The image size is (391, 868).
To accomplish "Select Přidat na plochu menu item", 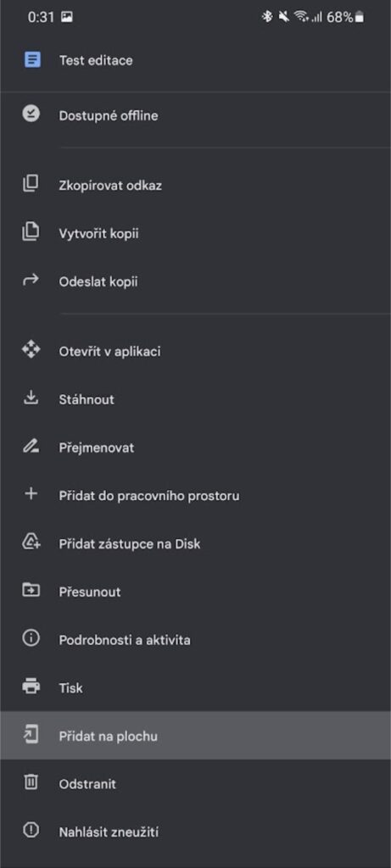I will [x=195, y=736].
